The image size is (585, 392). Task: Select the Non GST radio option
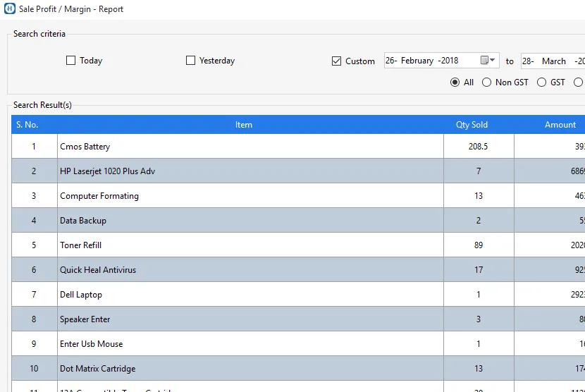(x=486, y=82)
